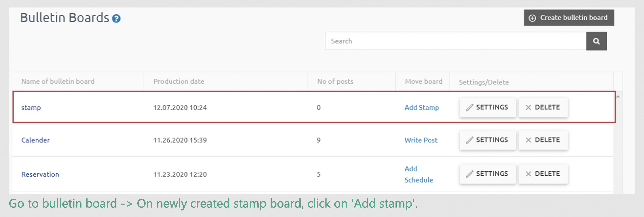Delete the stamp bulletin board
This screenshot has width=644, height=217.
click(543, 107)
